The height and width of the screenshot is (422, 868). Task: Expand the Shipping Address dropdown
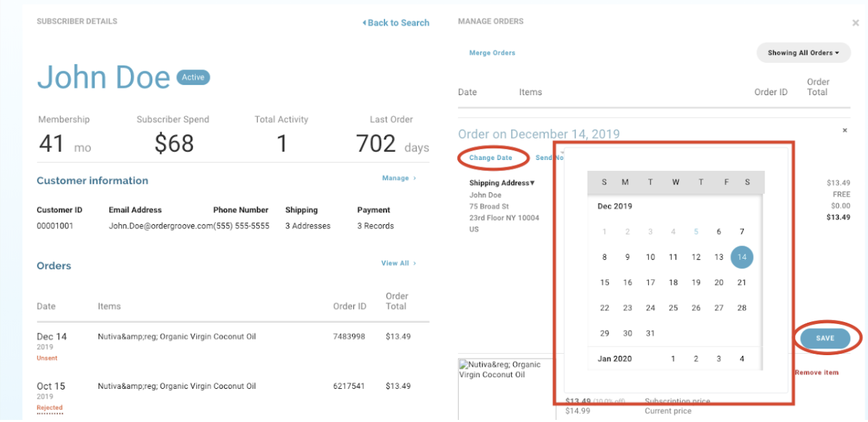502,183
